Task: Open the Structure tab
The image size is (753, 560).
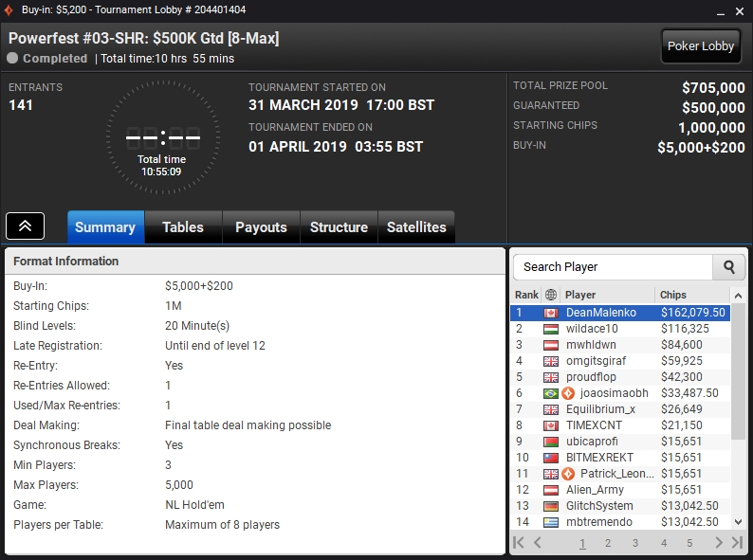Action: [x=339, y=227]
